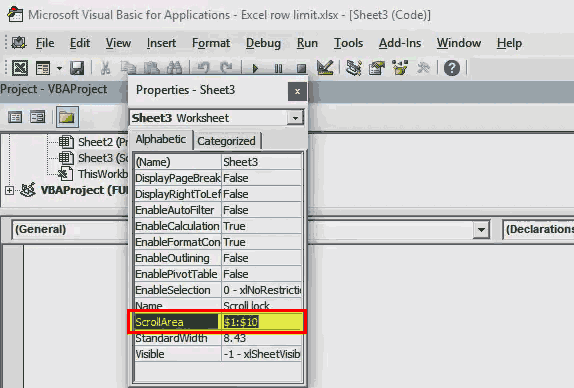Toggle Design Mode icon

pos(325,68)
